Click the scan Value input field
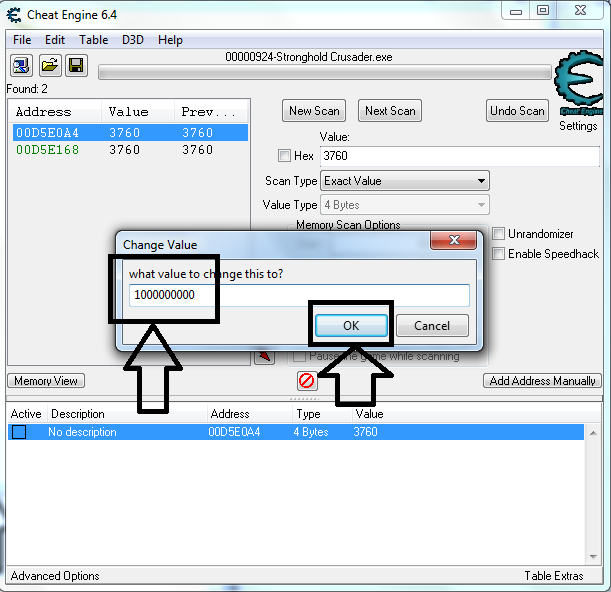Image resolution: width=611 pixels, height=592 pixels. pos(460,156)
